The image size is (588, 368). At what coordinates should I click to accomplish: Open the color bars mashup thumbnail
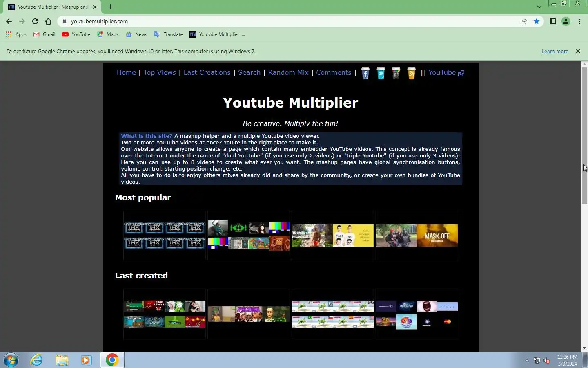coord(249,236)
